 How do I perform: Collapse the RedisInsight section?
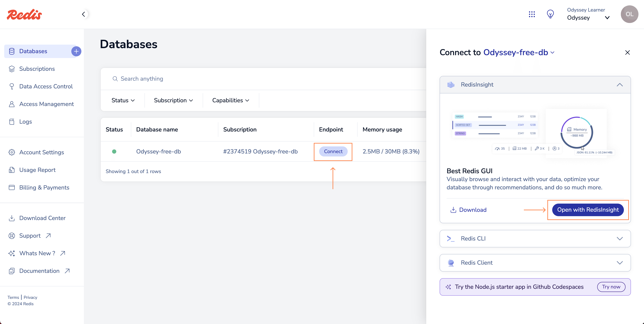(x=620, y=85)
